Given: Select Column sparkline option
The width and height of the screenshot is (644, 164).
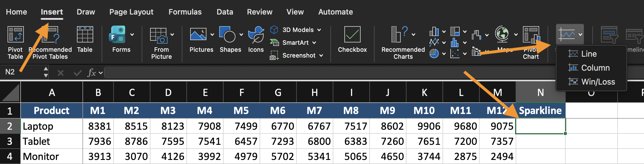Looking at the screenshot, I should pos(595,68).
